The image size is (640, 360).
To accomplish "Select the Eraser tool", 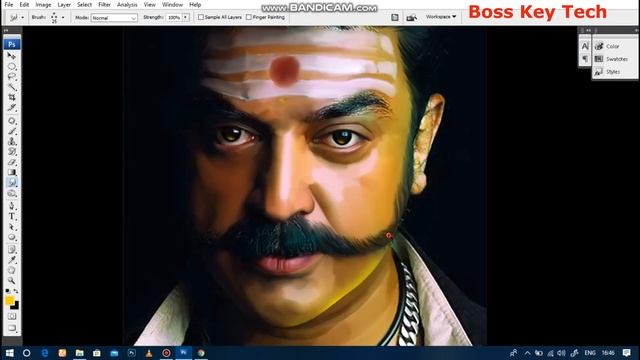I will pyautogui.click(x=12, y=162).
